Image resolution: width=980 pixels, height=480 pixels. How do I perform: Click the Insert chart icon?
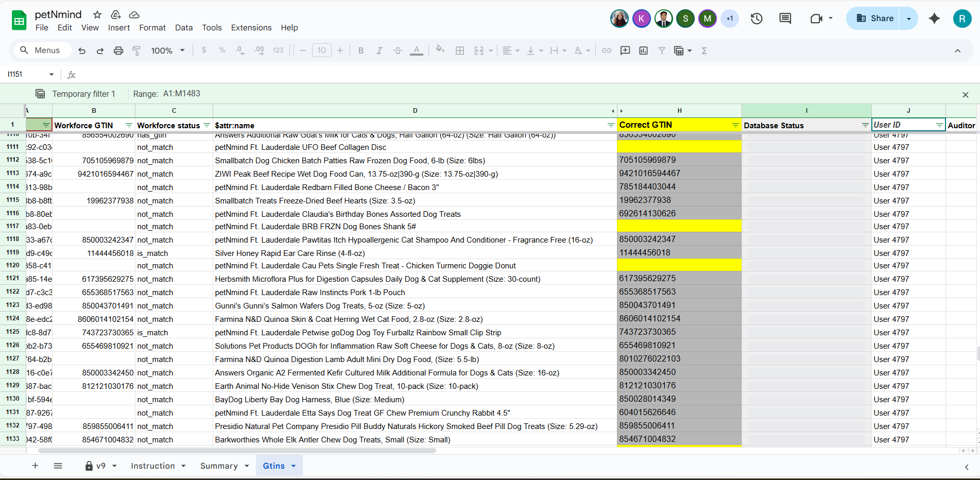[643, 50]
